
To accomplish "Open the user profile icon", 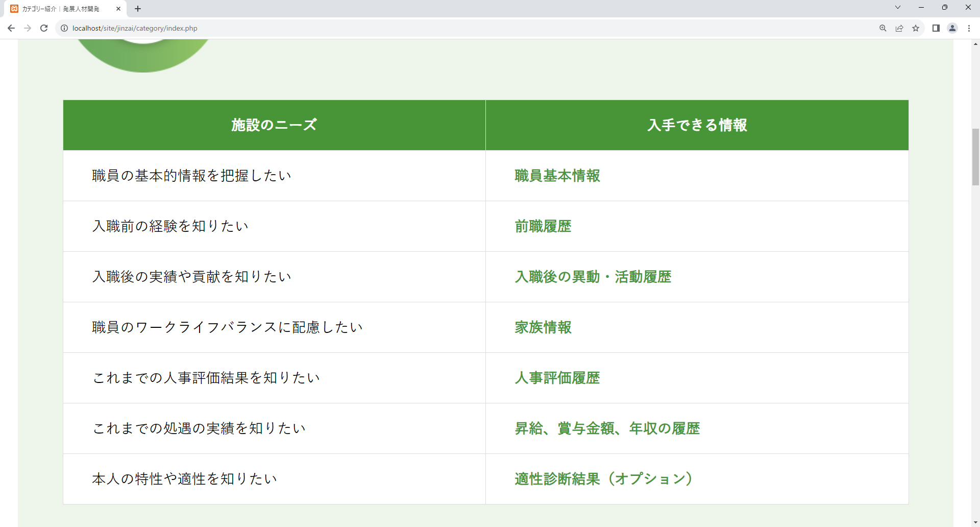I will pyautogui.click(x=952, y=28).
